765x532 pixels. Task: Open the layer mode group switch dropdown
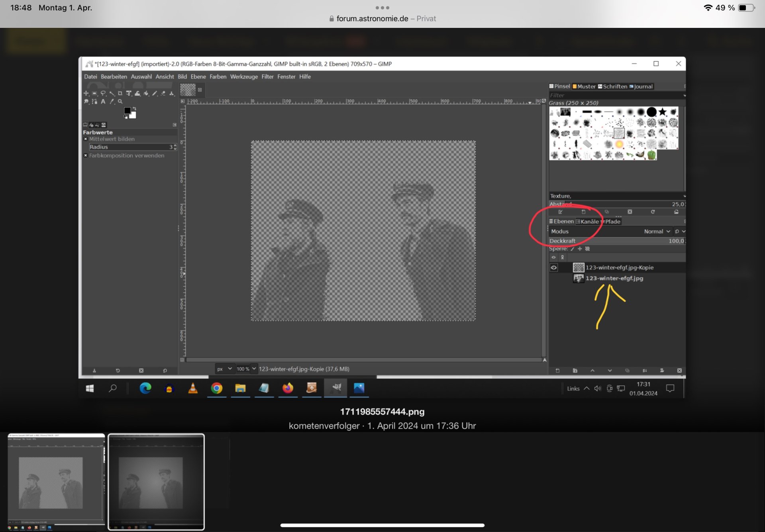pos(680,231)
